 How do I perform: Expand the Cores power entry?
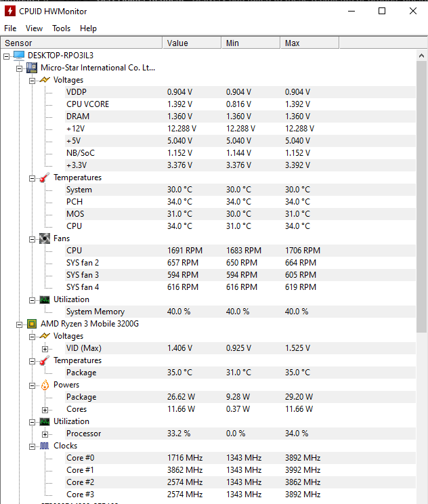click(x=45, y=410)
